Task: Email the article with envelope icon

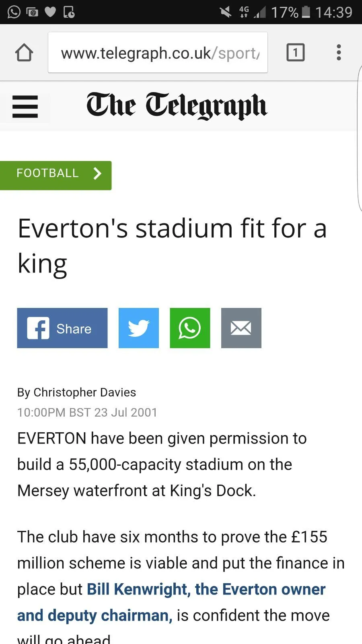Action: [241, 328]
